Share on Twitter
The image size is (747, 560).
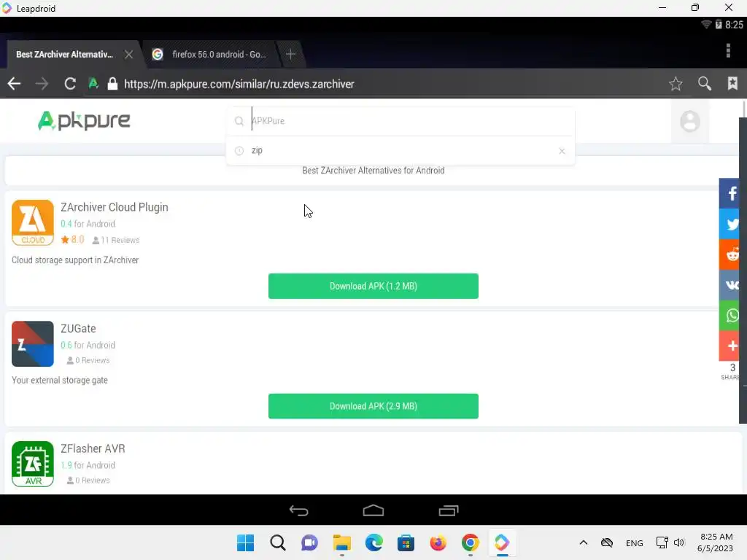[x=729, y=224]
